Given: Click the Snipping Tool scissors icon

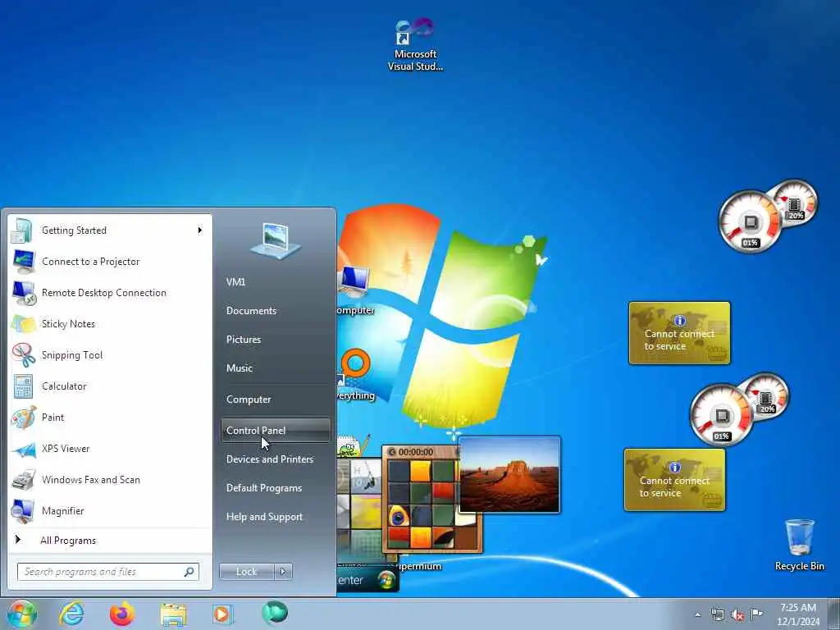Looking at the screenshot, I should (24, 354).
